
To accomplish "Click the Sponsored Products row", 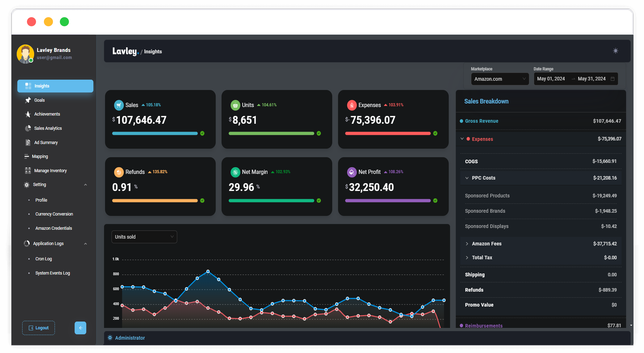I will 541,196.
